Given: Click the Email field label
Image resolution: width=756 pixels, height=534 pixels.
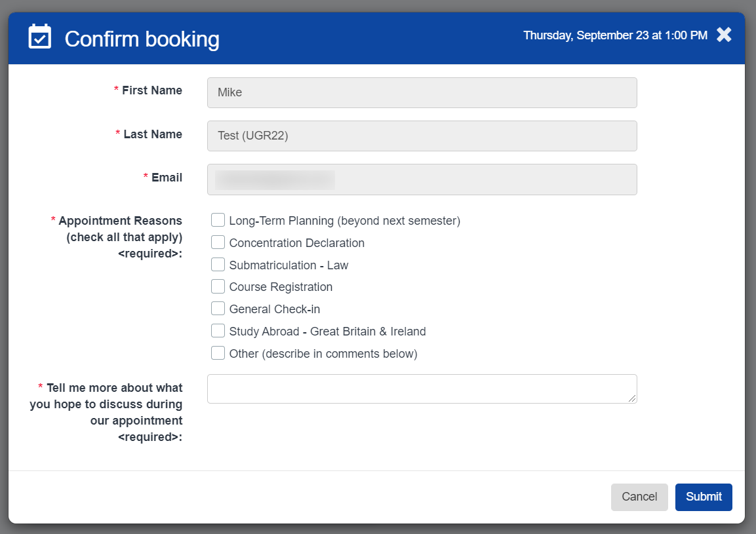Looking at the screenshot, I should 167,178.
